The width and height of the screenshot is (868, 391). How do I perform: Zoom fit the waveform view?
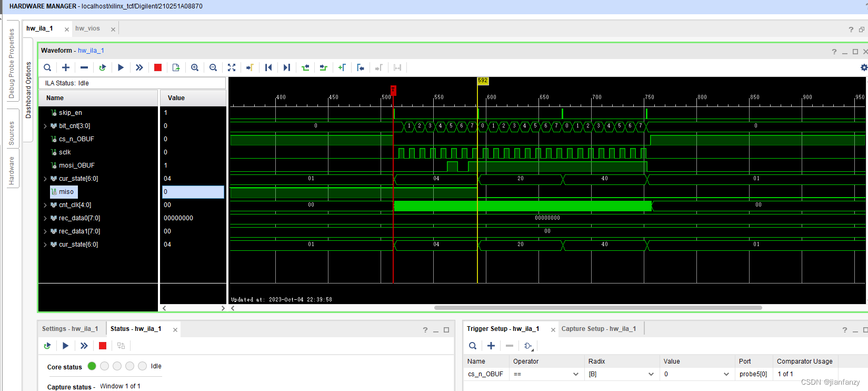(232, 67)
